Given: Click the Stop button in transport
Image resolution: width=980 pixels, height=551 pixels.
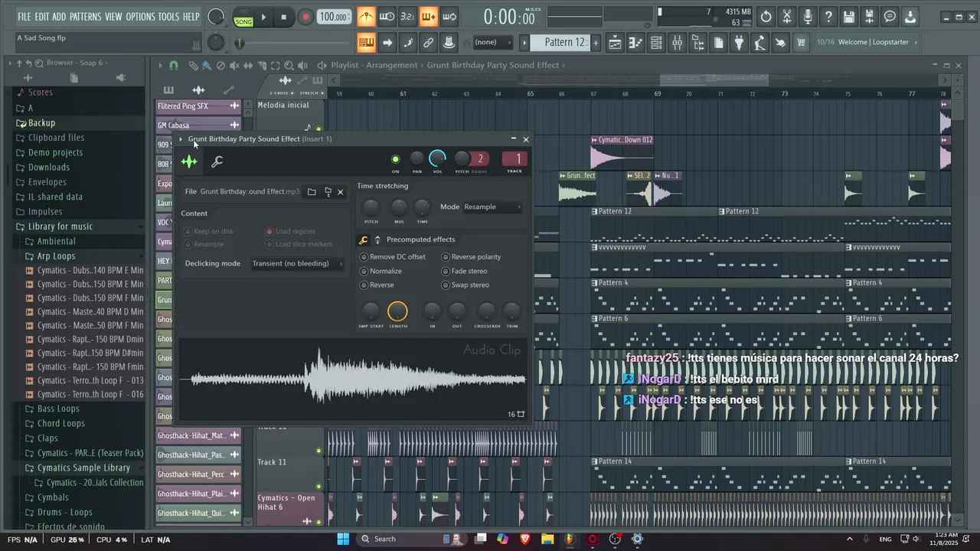Looking at the screenshot, I should (x=283, y=17).
